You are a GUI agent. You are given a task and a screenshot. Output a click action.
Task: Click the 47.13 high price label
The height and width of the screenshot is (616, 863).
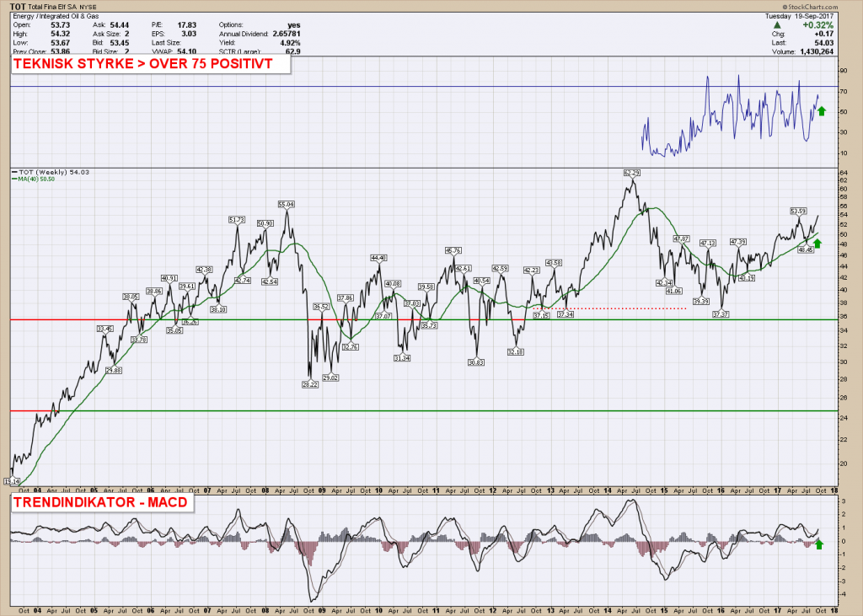click(x=708, y=243)
